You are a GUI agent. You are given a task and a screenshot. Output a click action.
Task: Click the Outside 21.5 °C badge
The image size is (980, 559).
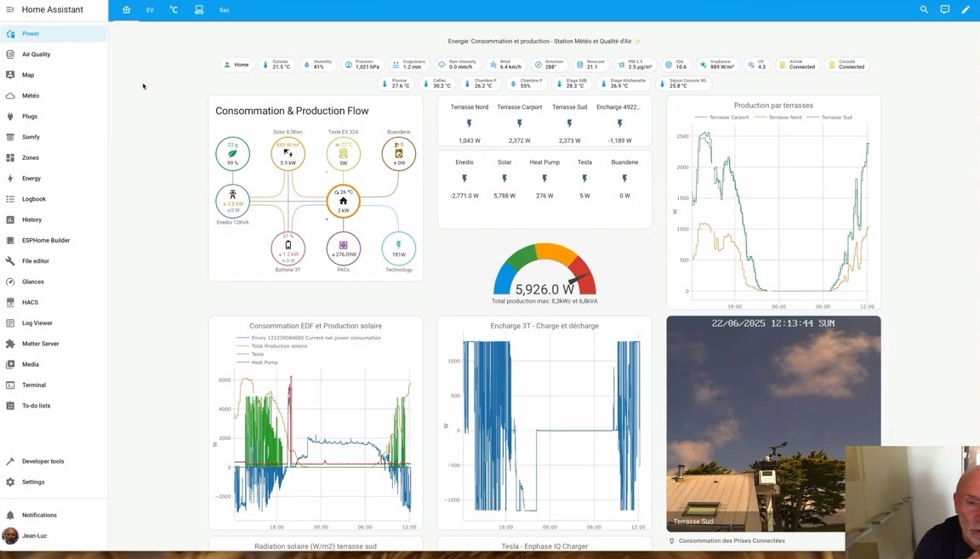276,65
